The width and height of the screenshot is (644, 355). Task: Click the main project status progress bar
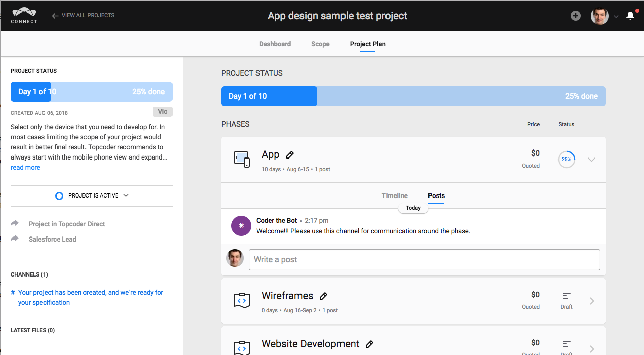(x=413, y=96)
